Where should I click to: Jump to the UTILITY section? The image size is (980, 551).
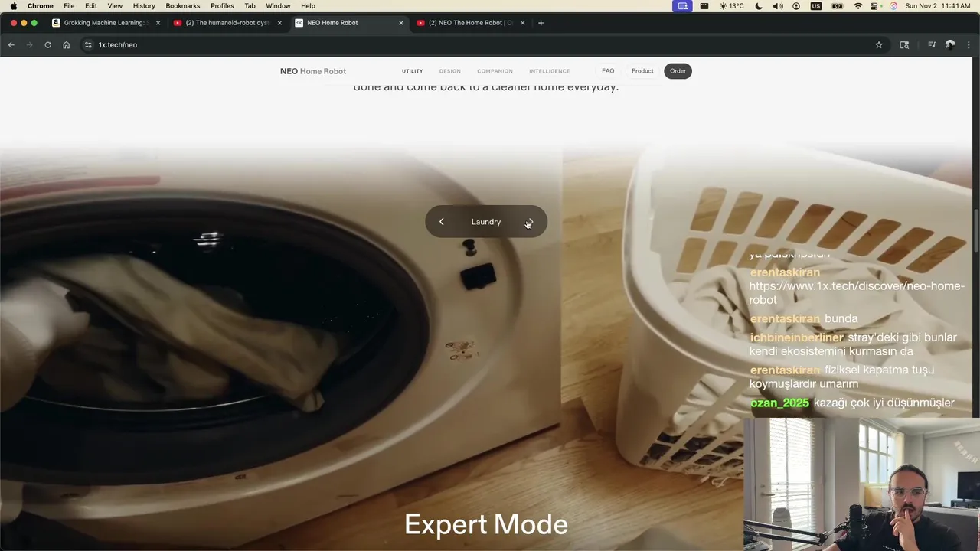pyautogui.click(x=412, y=71)
